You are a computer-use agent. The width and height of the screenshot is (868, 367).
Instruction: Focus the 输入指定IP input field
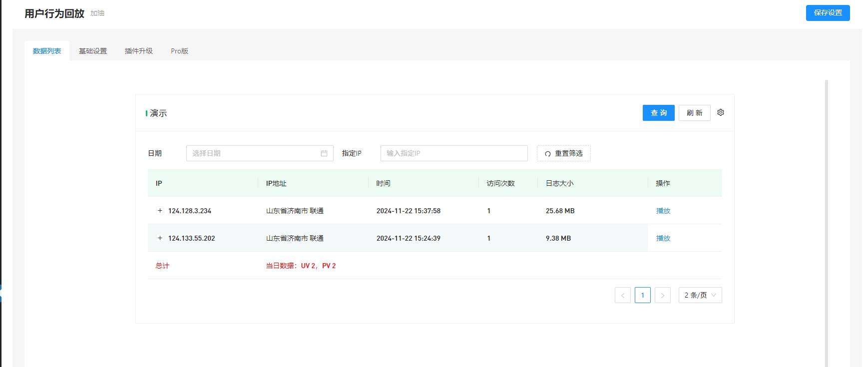click(x=453, y=153)
